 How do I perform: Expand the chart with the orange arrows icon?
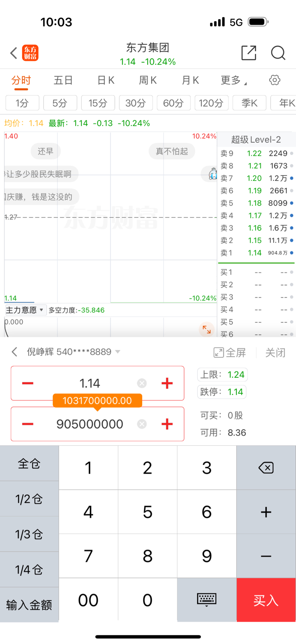click(x=207, y=330)
